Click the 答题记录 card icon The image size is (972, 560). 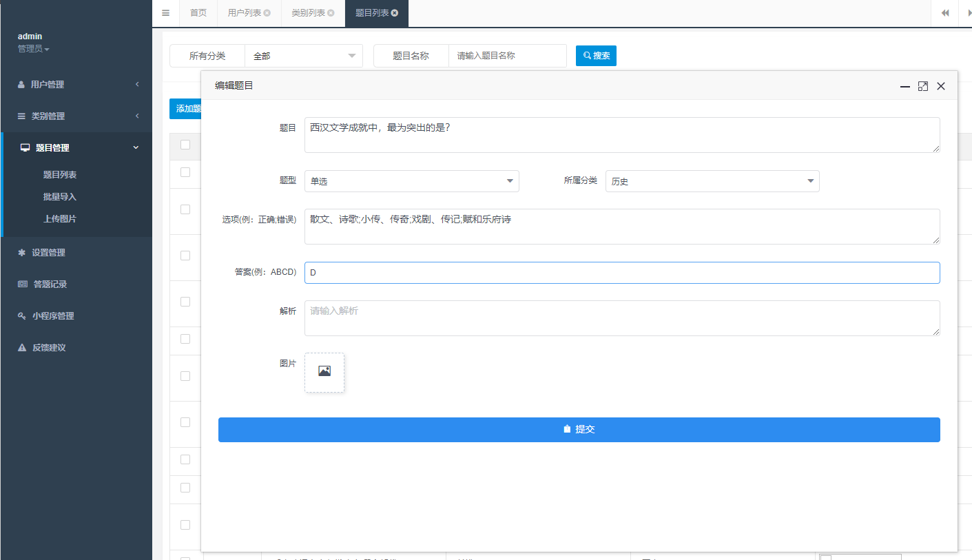pos(22,284)
